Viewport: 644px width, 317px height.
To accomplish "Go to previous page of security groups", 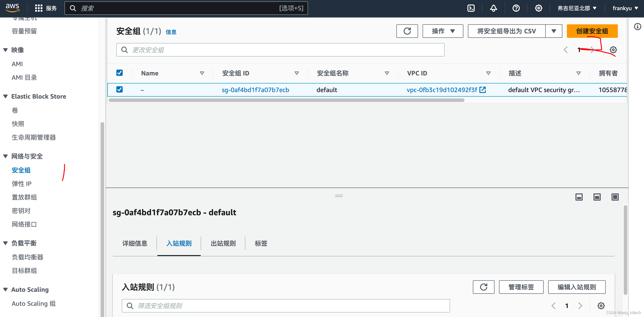I will [566, 50].
